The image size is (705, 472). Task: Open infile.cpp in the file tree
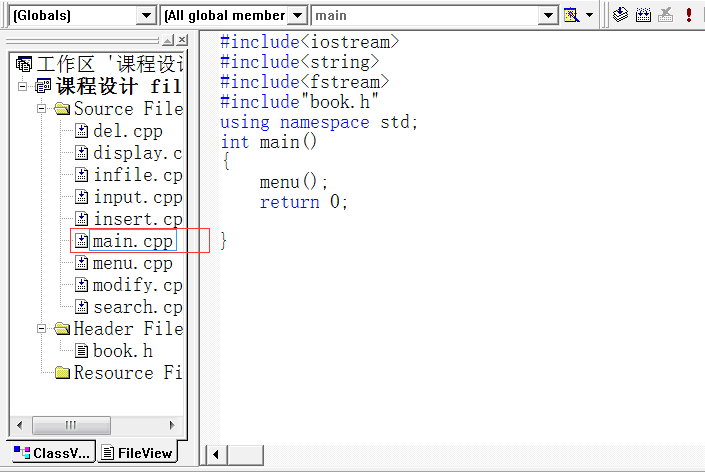[x=138, y=175]
